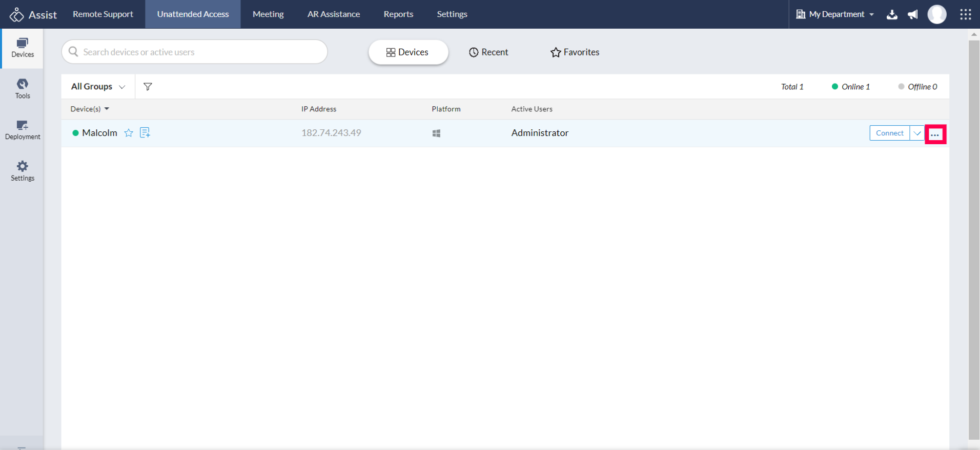Expand the All Groups dropdown

pyautogui.click(x=98, y=87)
